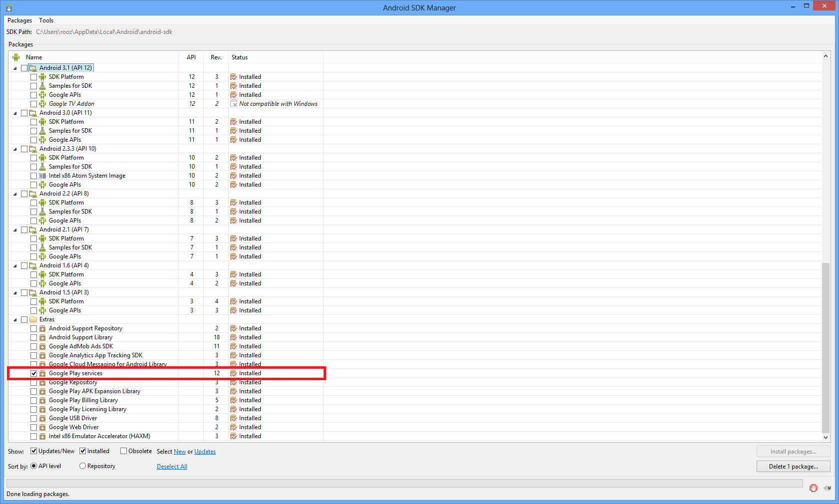Click the Delete 1 package button
839x504 pixels.
pos(793,467)
